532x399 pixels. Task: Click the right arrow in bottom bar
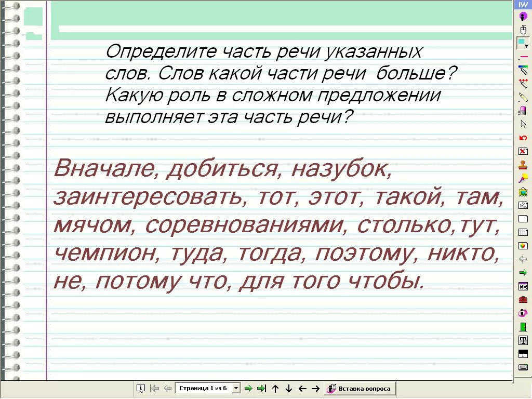click(x=315, y=389)
